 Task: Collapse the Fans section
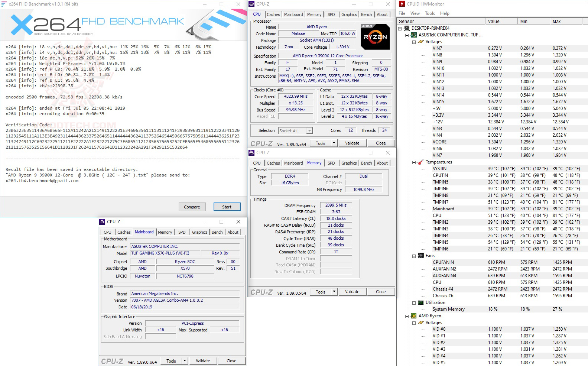tap(414, 256)
